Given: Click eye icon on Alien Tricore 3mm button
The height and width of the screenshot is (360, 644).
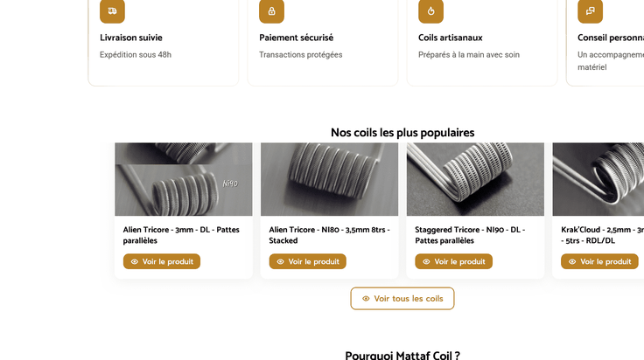Looking at the screenshot, I should point(134,261).
